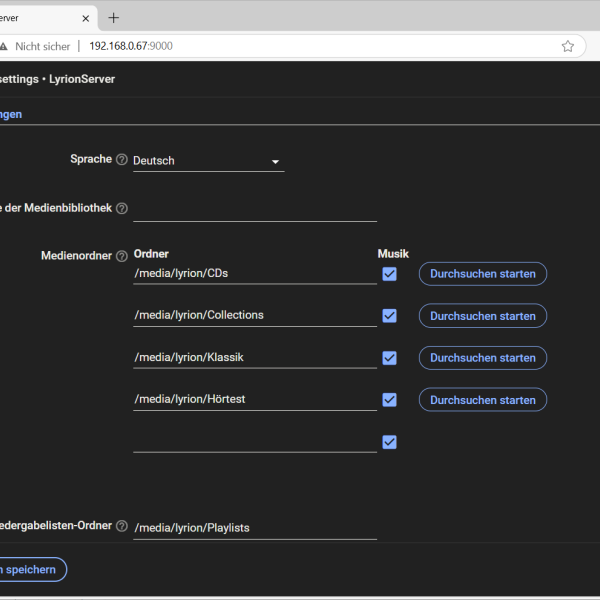Open the Medienordner help icon
This screenshot has height=600, width=600.
click(122, 256)
